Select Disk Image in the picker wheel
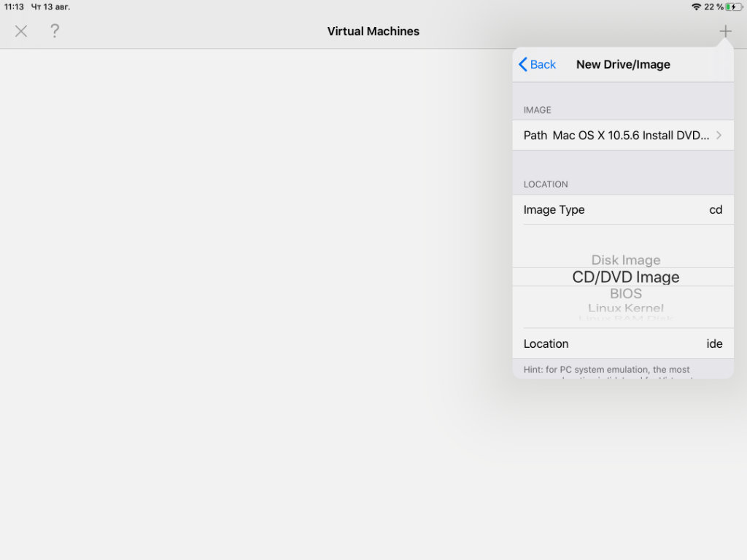The height and width of the screenshot is (560, 747). pyautogui.click(x=626, y=260)
